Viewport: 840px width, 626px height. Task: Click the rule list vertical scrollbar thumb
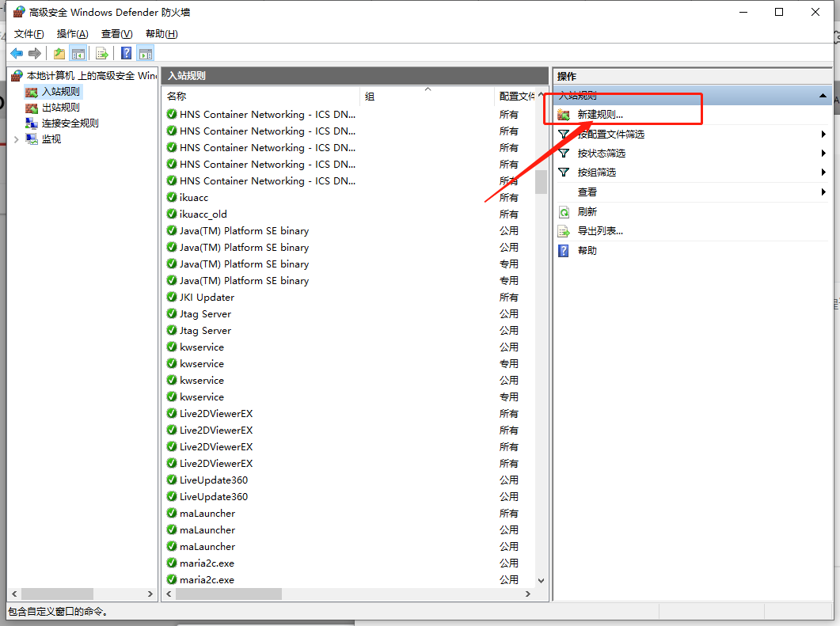(x=541, y=182)
